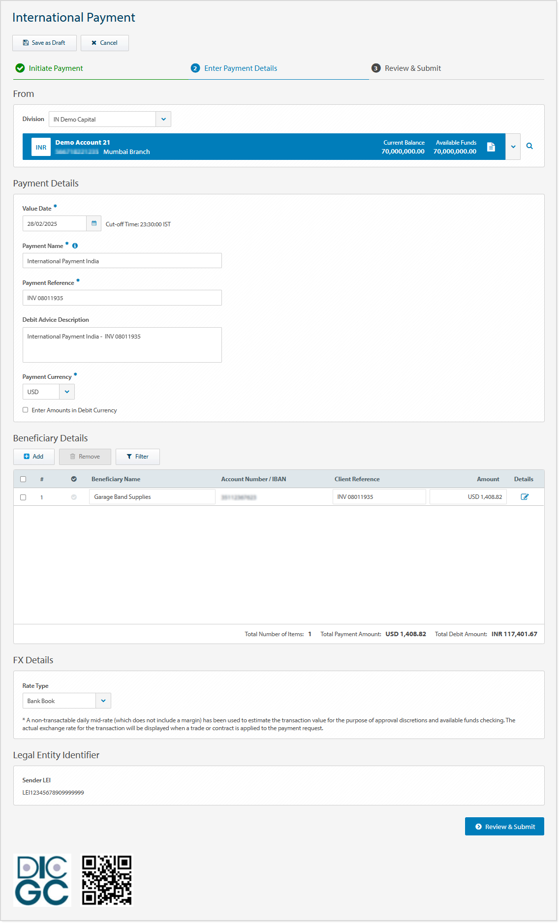Screen dimensions: 560x924
Task: Go to the Initiate Payment step
Action: 56,68
